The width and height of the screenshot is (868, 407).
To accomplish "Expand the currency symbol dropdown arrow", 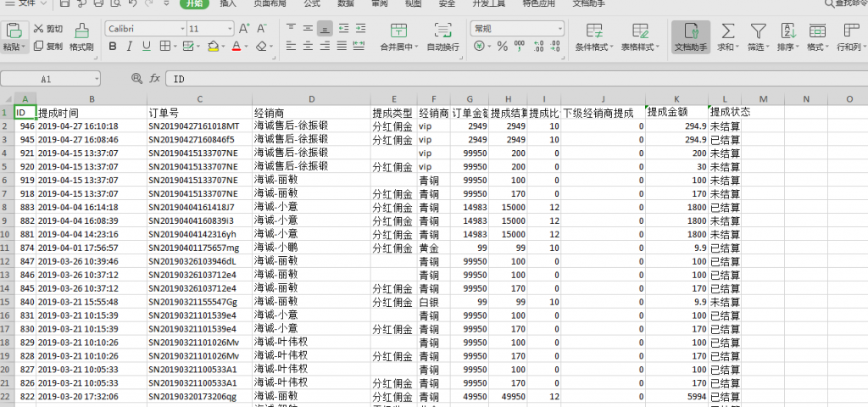I will [x=489, y=47].
